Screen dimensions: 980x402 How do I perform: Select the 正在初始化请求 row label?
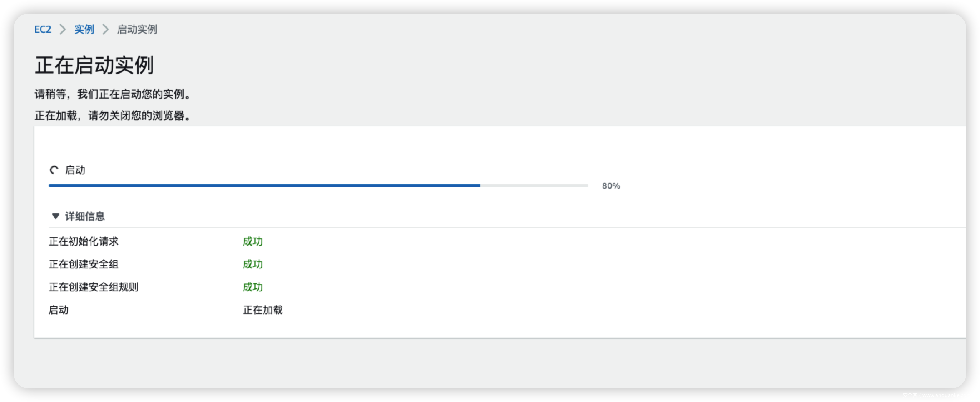pos(84,241)
